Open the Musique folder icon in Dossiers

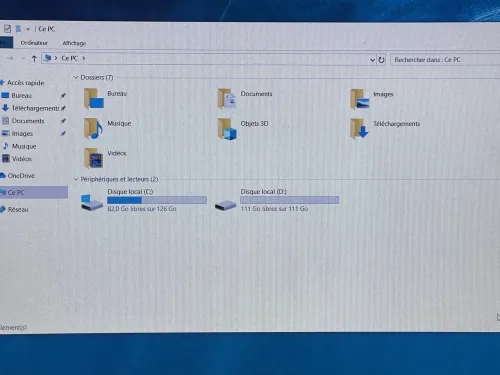pos(93,128)
